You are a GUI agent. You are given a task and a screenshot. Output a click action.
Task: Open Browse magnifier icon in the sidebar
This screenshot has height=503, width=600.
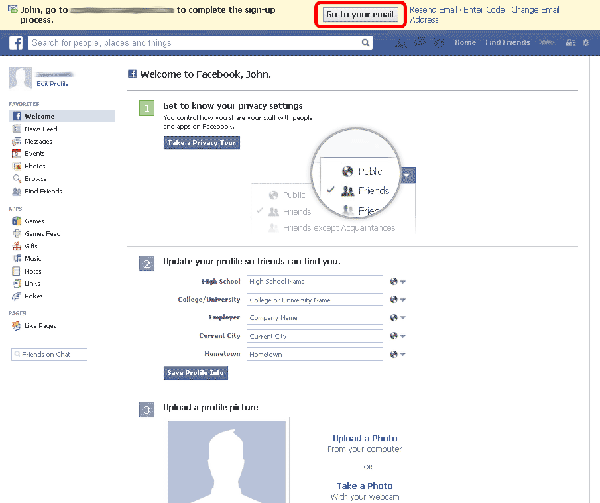17,178
